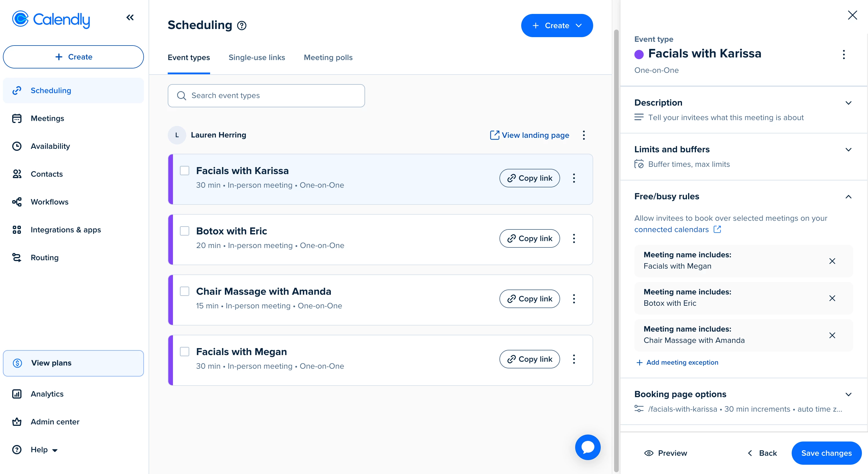Collapse the Free/busy rules section

[848, 197]
